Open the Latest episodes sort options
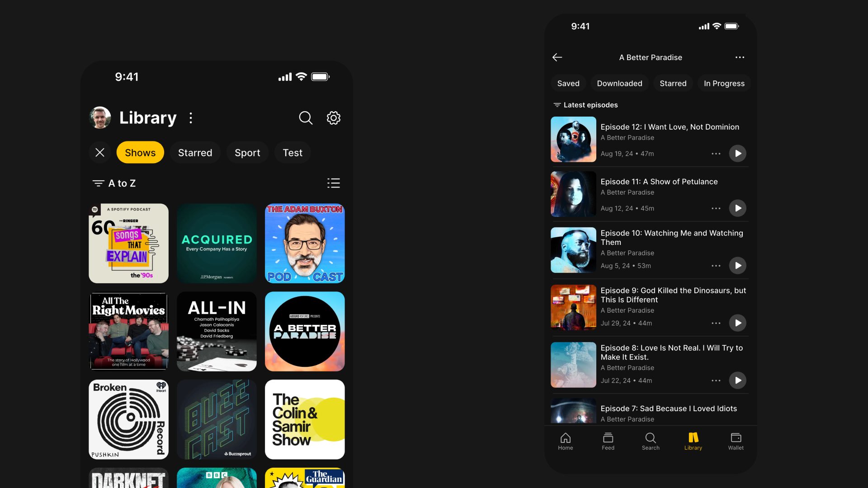Viewport: 868px width, 488px height. pyautogui.click(x=585, y=105)
